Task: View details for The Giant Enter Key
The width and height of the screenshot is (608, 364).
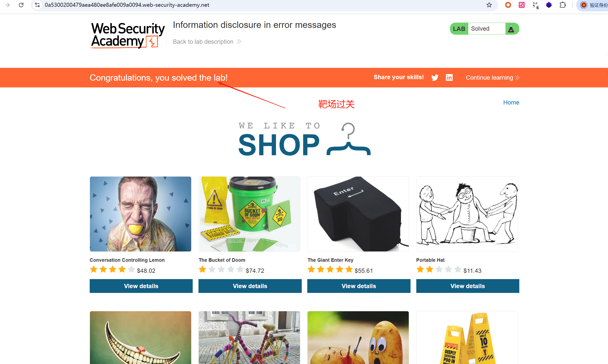Action: pos(359,286)
